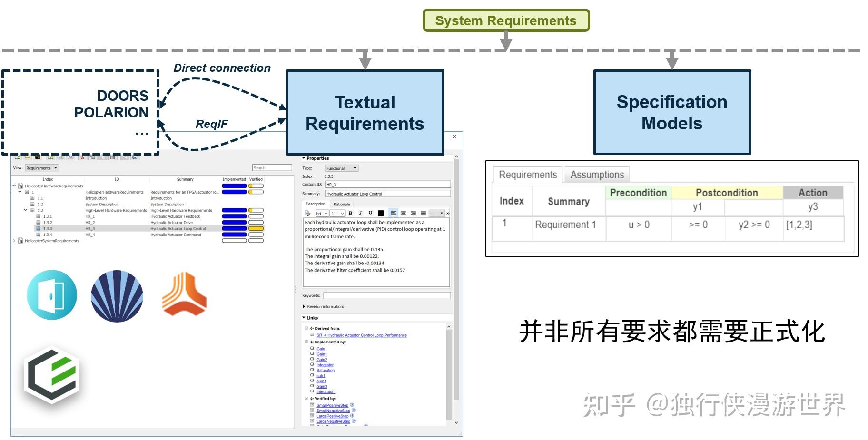868x440 pixels.
Task: Toggle underline formatting in the Description editor
Action: (370, 213)
